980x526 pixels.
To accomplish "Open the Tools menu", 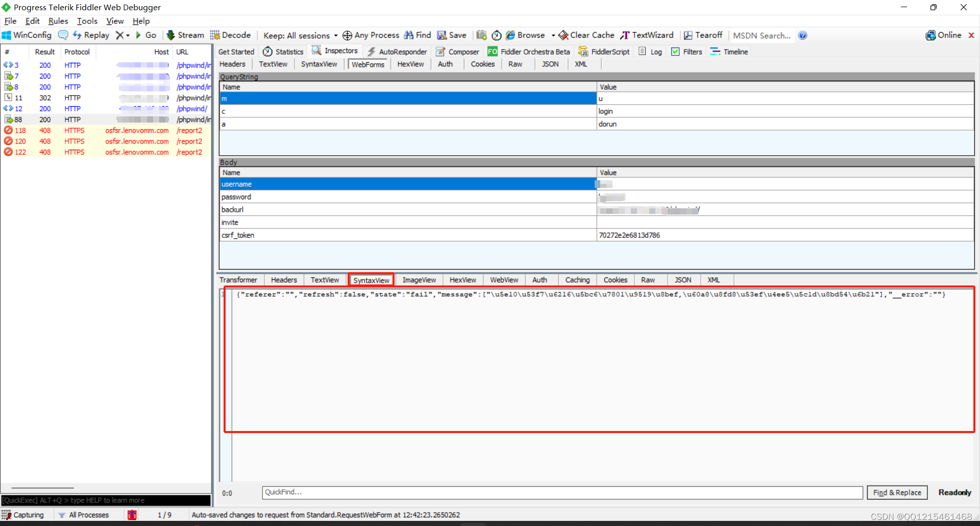I will point(87,21).
